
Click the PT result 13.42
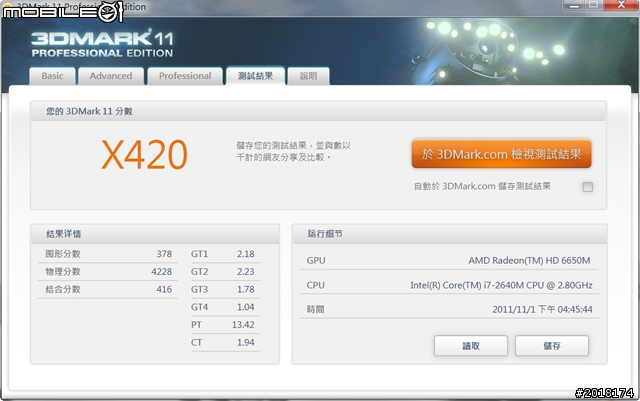coord(243,325)
